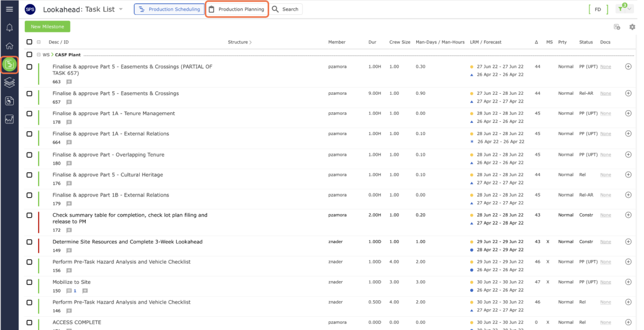The width and height of the screenshot is (644, 330).
Task: Open Docs None link for task 149
Action: click(605, 242)
